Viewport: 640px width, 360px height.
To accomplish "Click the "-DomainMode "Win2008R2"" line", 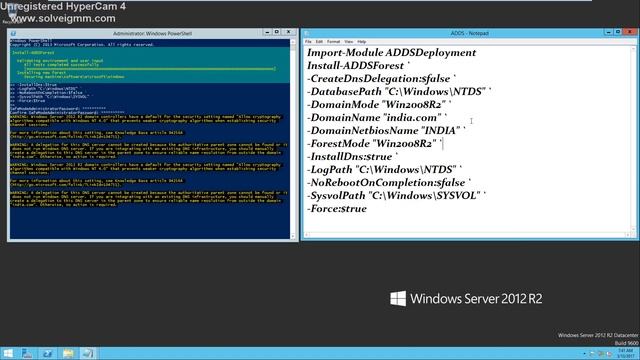I will 379,105.
